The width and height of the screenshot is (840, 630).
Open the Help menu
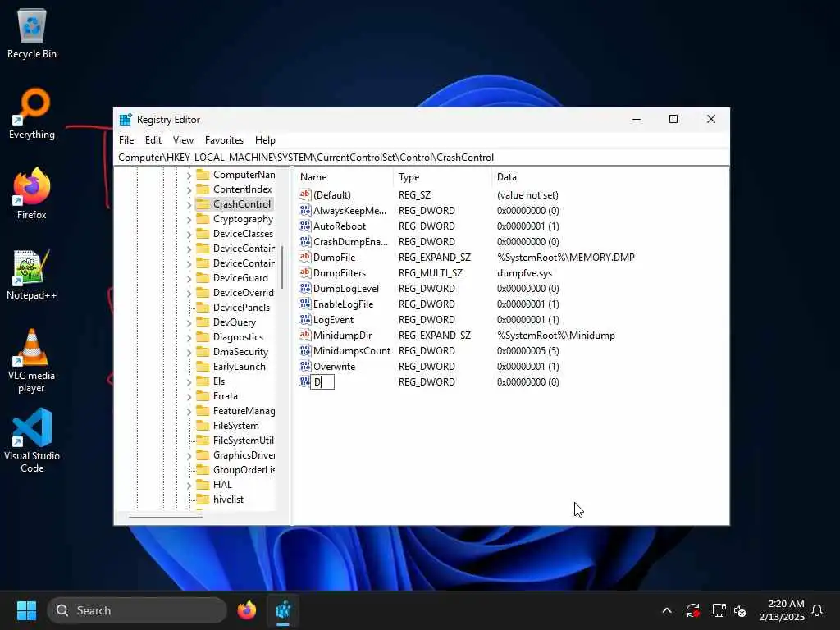point(265,139)
